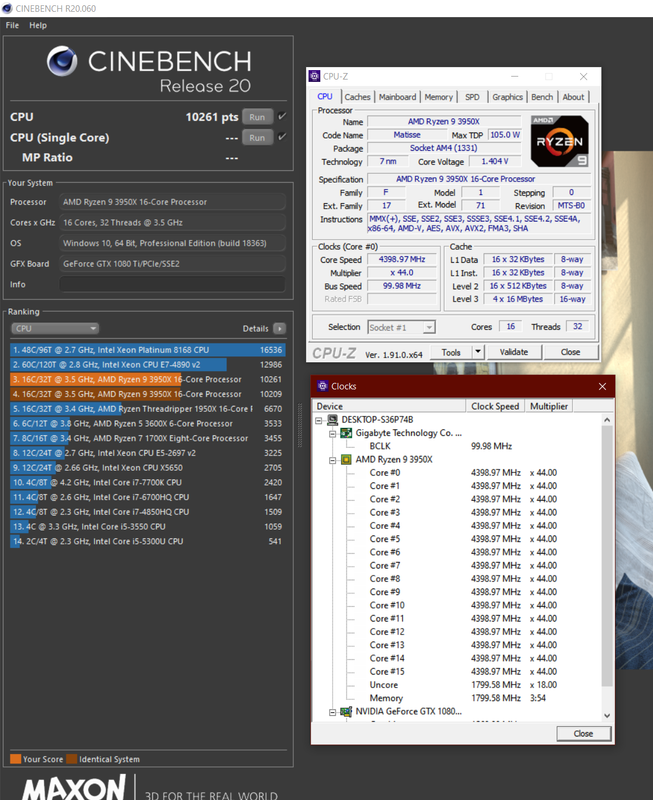Image resolution: width=653 pixels, height=800 pixels.
Task: Click the GFX Board field
Action: (x=172, y=264)
